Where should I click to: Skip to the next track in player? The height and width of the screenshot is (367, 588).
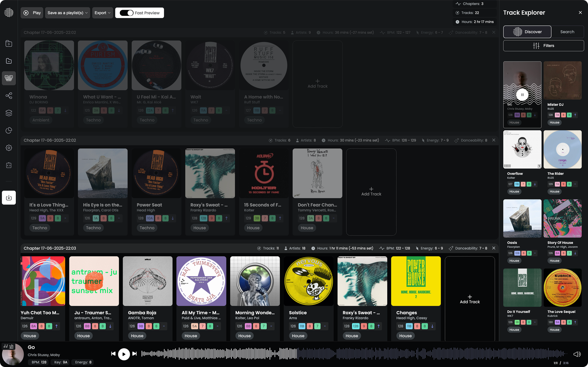[x=134, y=354]
